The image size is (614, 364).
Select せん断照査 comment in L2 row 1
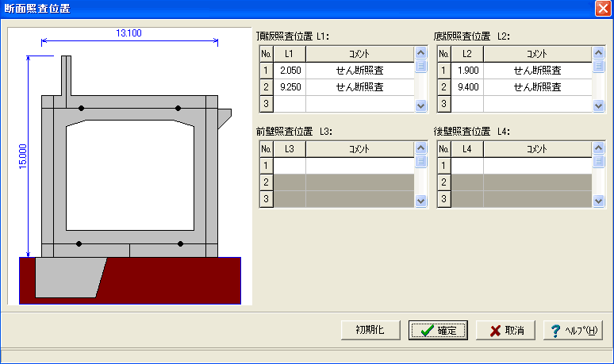click(x=538, y=71)
